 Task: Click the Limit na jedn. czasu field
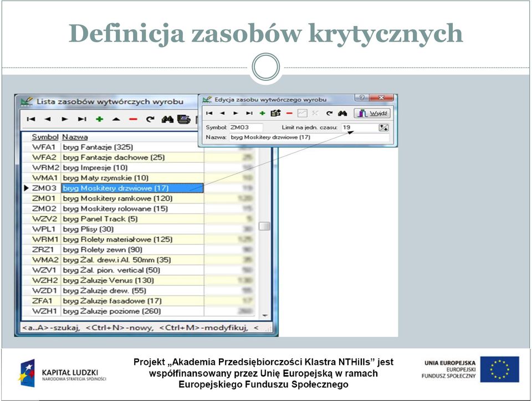(359, 127)
